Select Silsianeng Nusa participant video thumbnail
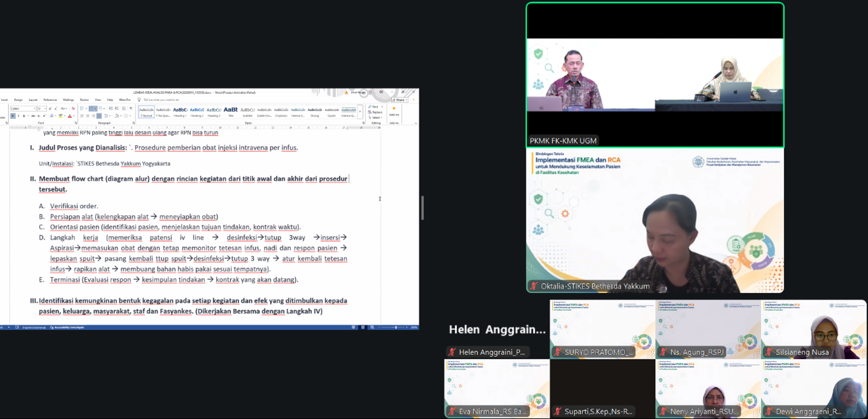 (814, 329)
